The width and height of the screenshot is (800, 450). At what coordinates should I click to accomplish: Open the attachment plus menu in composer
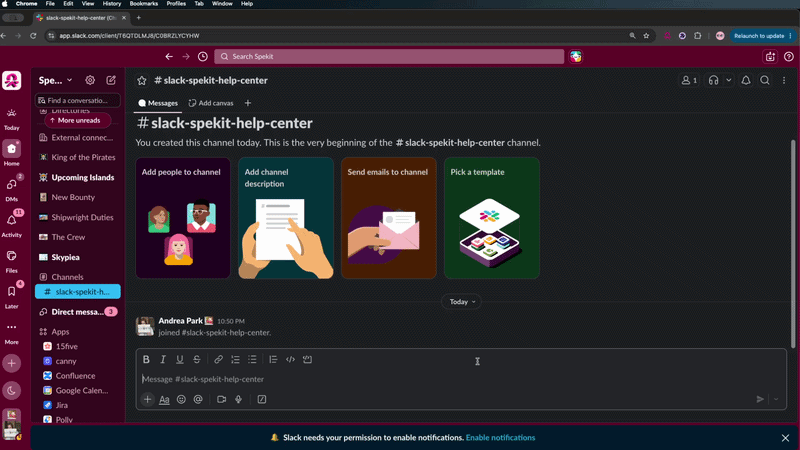tap(147, 399)
